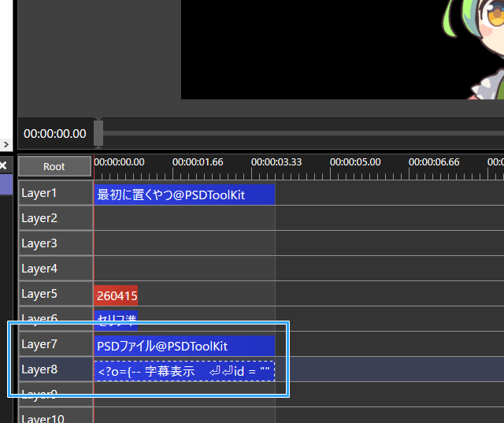Click the playback seek bar handle
This screenshot has height=423, width=504.
tap(98, 133)
